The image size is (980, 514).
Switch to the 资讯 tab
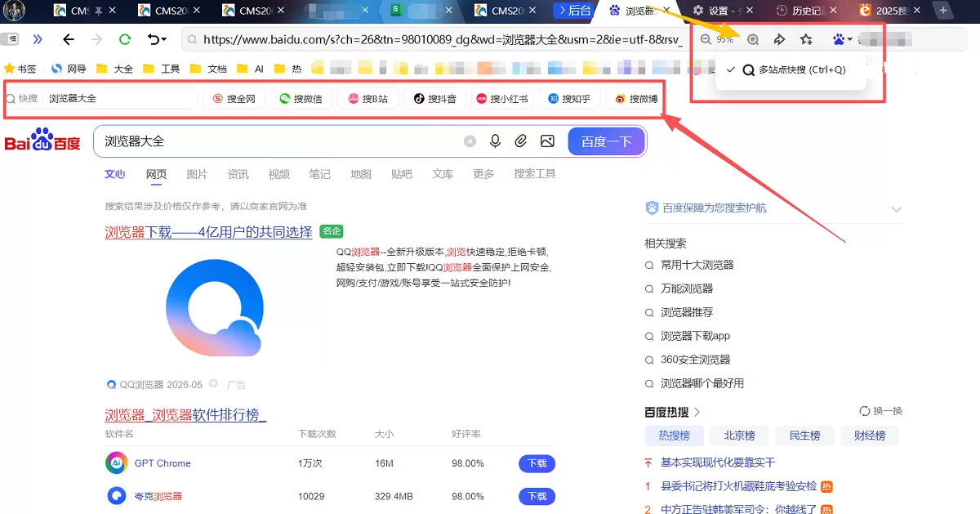(238, 174)
